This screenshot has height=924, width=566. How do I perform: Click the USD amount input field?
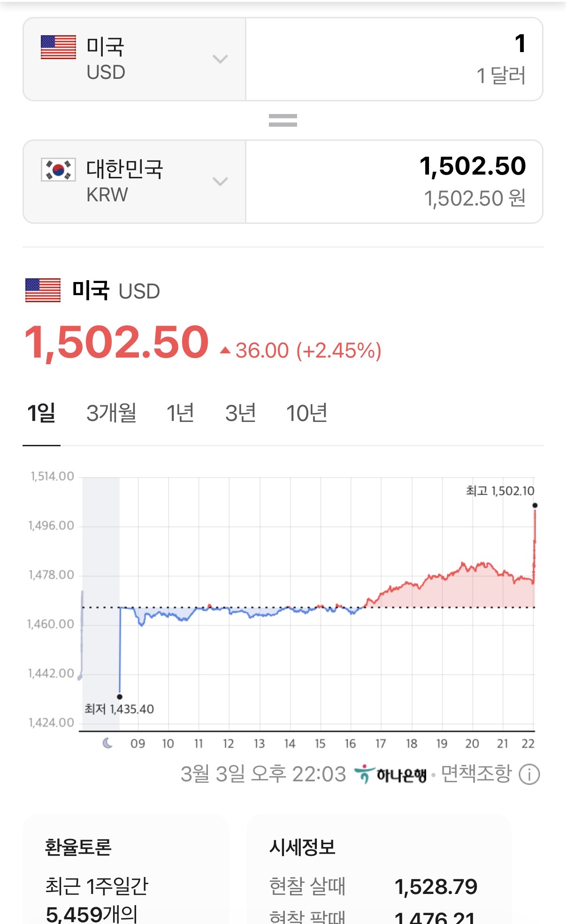[394, 59]
